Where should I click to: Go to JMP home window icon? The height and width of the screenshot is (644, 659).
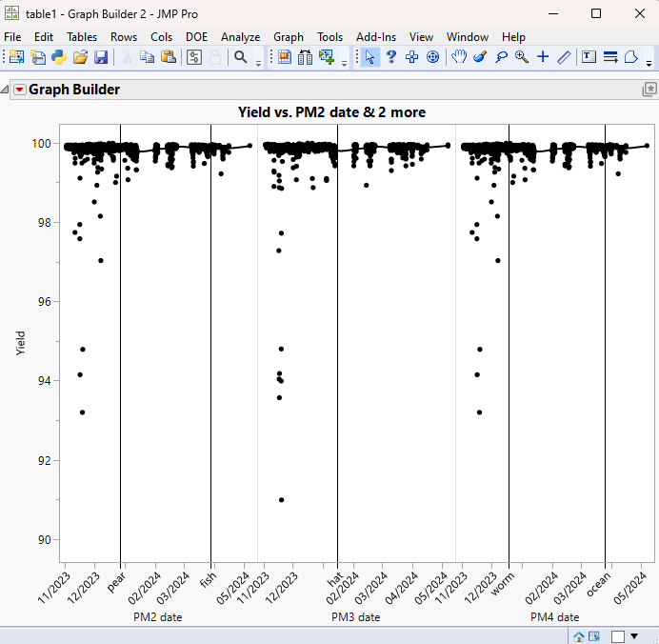point(579,635)
